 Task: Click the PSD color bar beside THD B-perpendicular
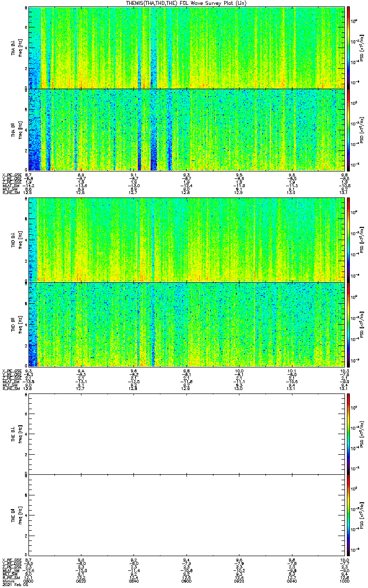[348, 240]
